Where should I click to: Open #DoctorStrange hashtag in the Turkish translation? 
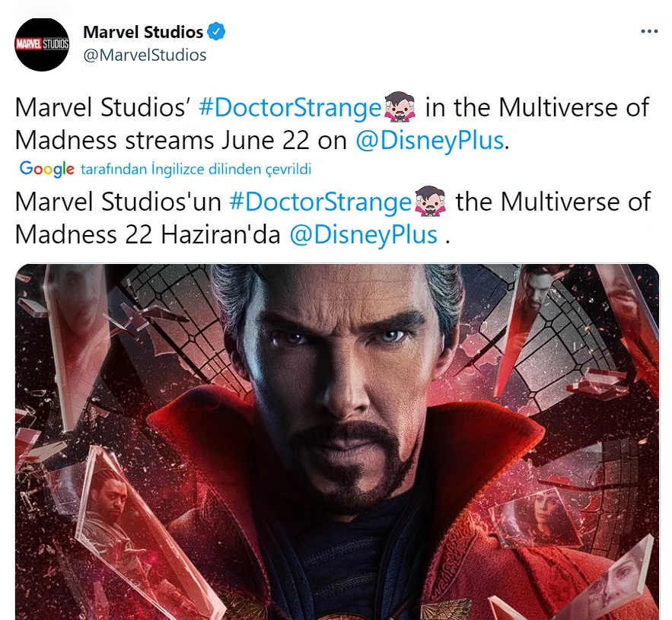320,202
